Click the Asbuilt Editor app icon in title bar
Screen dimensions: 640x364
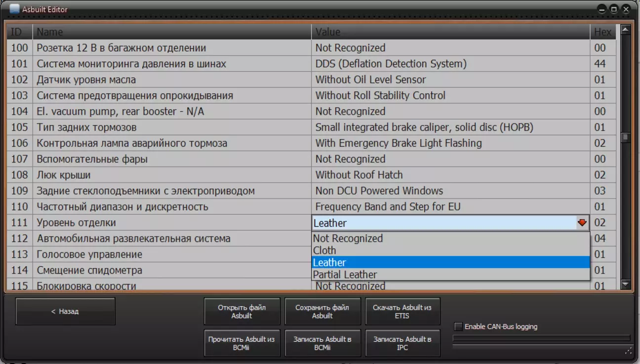click(14, 9)
